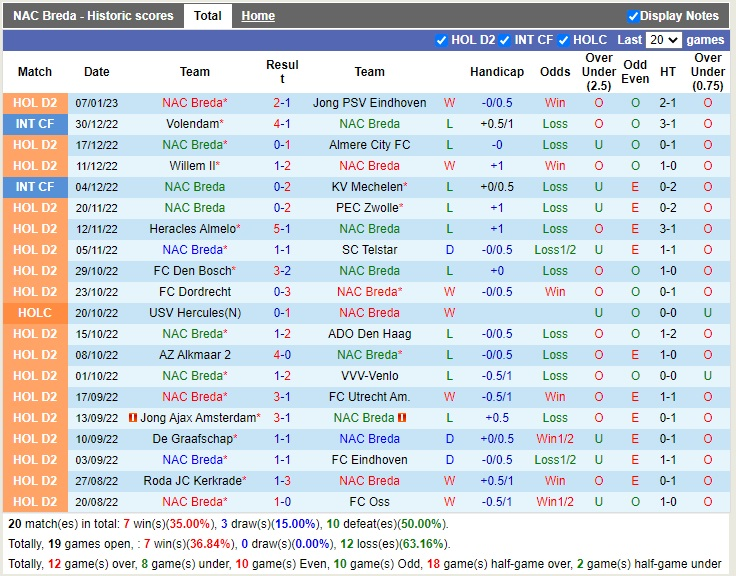The width and height of the screenshot is (736, 576).
Task: Uncheck the HOL D2 league filter
Action: pyautogui.click(x=441, y=40)
